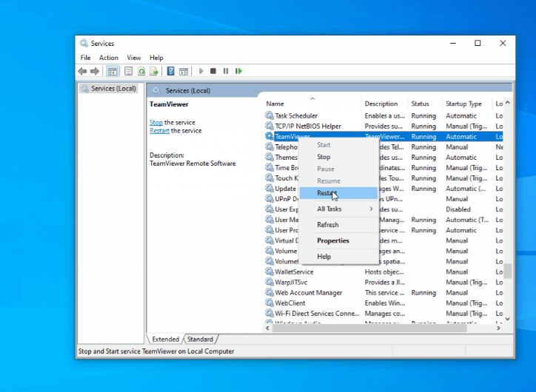Screen dimensions: 536x392
Task: Click the Services title bar gear icon
Action: 84,44
